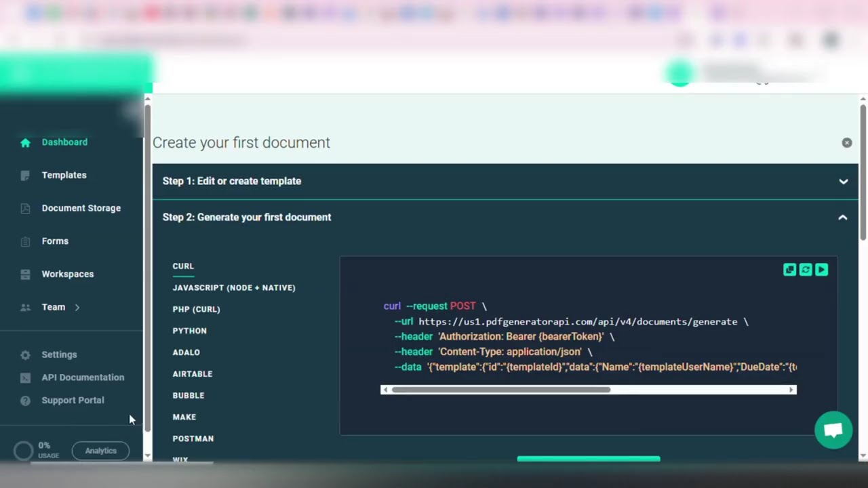This screenshot has width=868, height=488.
Task: Open the Analytics button
Action: (x=100, y=451)
